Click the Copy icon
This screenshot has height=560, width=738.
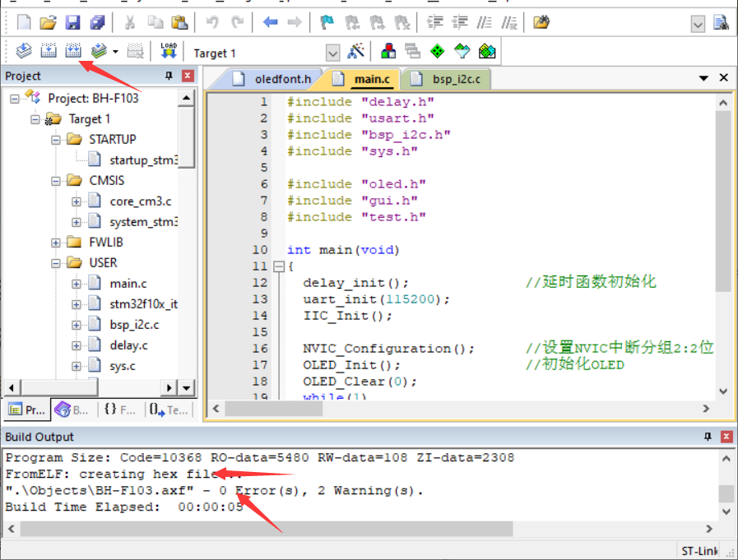coord(155,22)
